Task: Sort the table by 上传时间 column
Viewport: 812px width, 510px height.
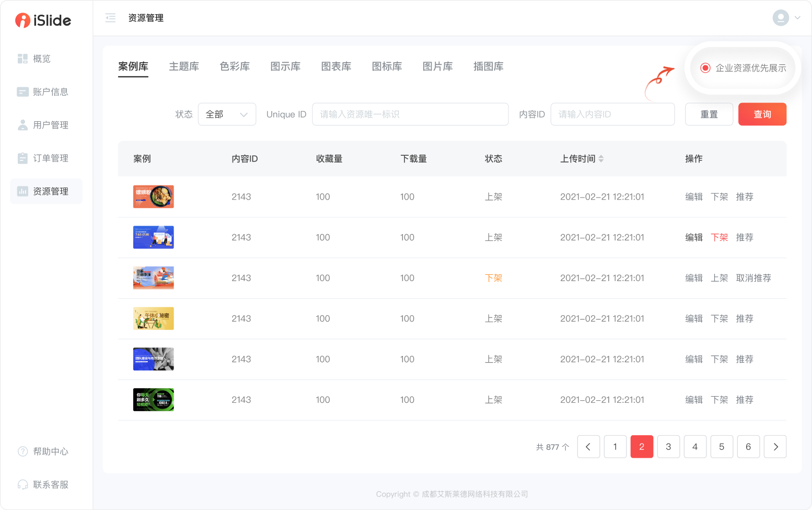Action: 601,159
